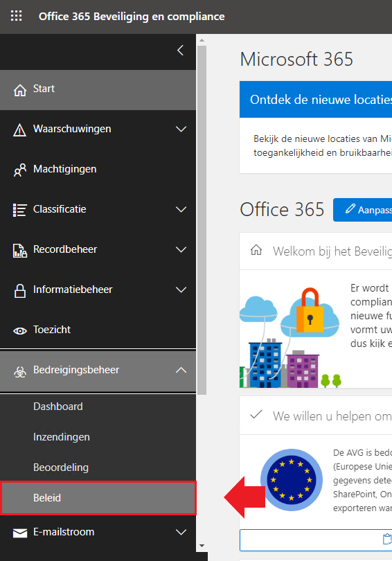Viewport: 392px width, 561px height.
Task: Click the navigation pane scrollbar thumb
Action: (202, 220)
